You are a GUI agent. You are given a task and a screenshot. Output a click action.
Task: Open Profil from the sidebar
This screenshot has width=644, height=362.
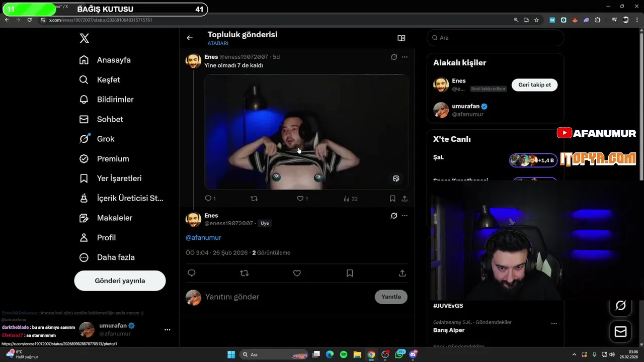click(x=98, y=237)
